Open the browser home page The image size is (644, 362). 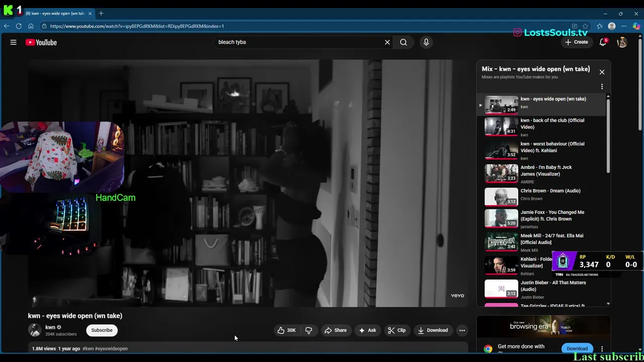pos(31,26)
